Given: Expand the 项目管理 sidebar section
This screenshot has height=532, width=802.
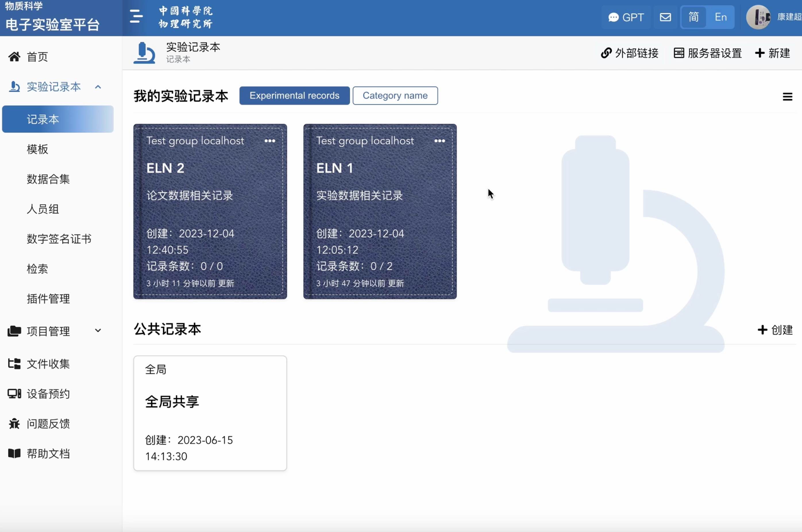Looking at the screenshot, I should click(x=98, y=331).
